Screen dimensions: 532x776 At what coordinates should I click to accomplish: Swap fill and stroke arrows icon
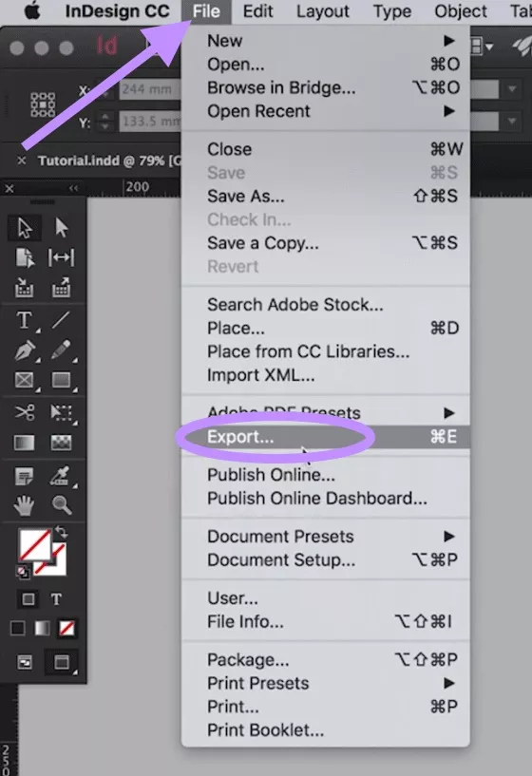61,533
